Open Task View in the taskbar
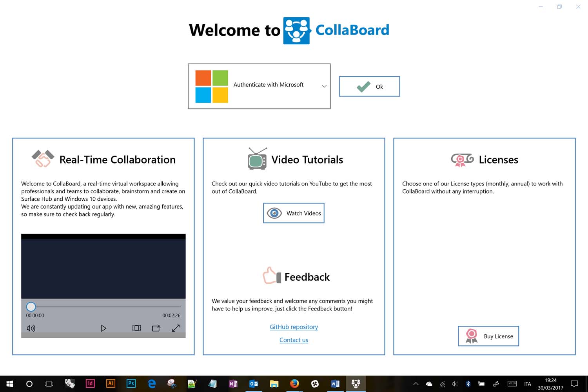The height and width of the screenshot is (392, 588). click(x=49, y=384)
